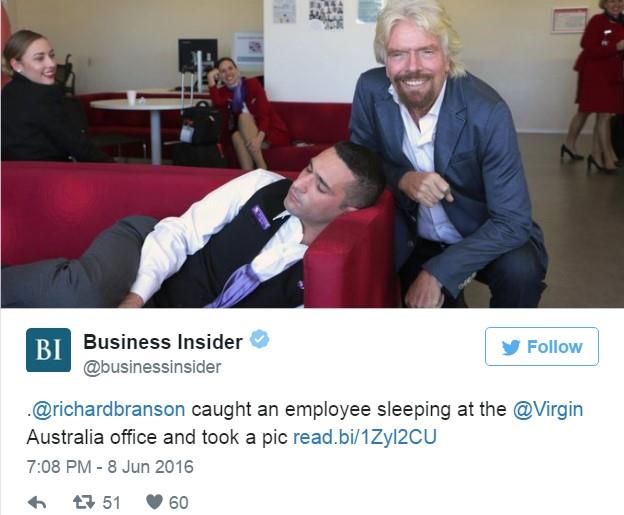
Task: Open the @businessinsider handle
Action: click(152, 367)
